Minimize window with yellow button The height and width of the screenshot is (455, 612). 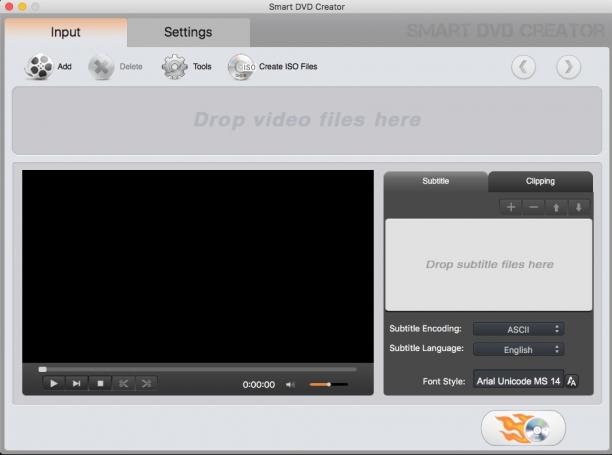coord(22,7)
